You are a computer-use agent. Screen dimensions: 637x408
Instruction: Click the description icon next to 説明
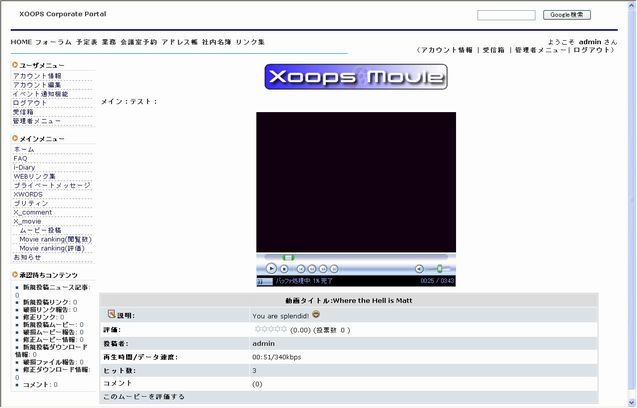pyautogui.click(x=111, y=315)
